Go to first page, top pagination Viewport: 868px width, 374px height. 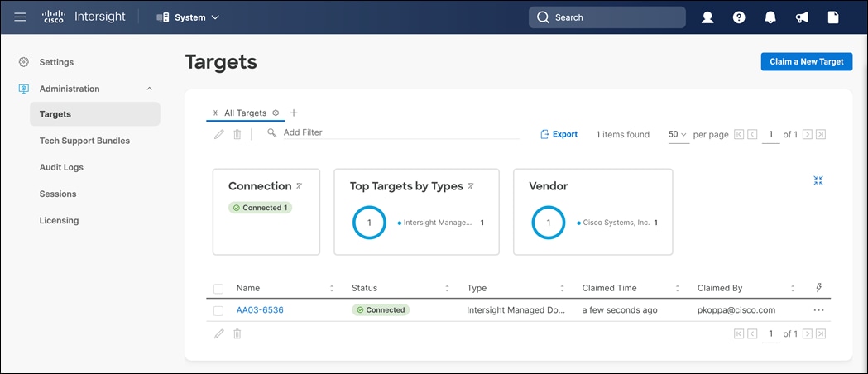(738, 134)
